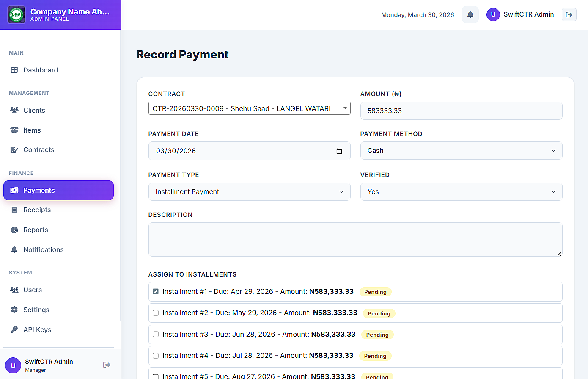Click the Description resize handle
Image resolution: width=588 pixels, height=379 pixels.
(x=559, y=254)
